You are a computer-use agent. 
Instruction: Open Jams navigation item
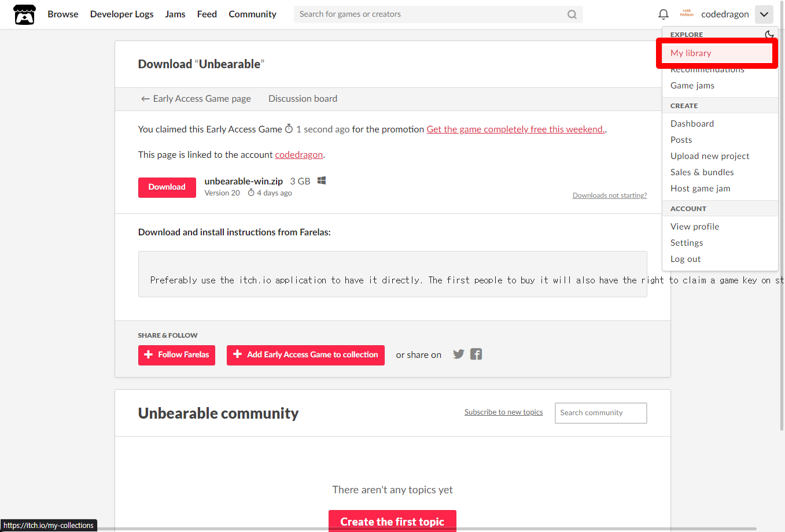coord(175,14)
